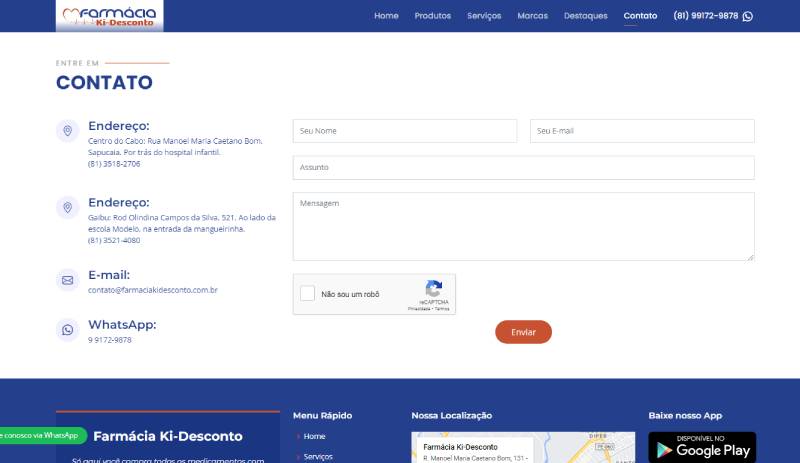The image size is (800, 463).
Task: Open the Google Play app badge
Action: coord(702,447)
